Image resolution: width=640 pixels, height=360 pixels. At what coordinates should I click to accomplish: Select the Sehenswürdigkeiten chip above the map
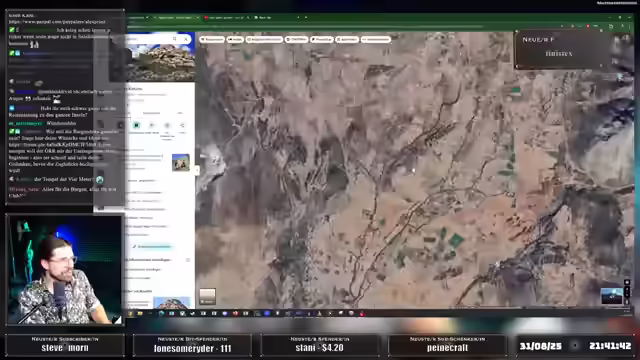coord(264,39)
